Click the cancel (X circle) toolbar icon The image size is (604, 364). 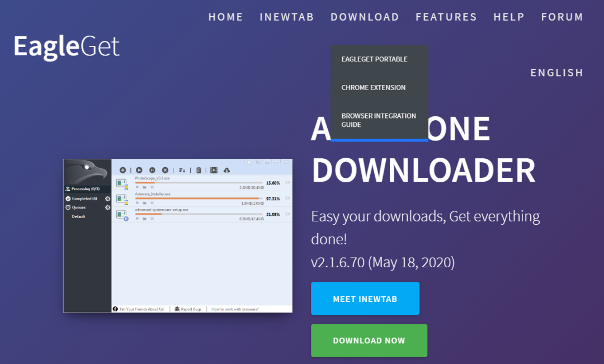click(x=165, y=170)
